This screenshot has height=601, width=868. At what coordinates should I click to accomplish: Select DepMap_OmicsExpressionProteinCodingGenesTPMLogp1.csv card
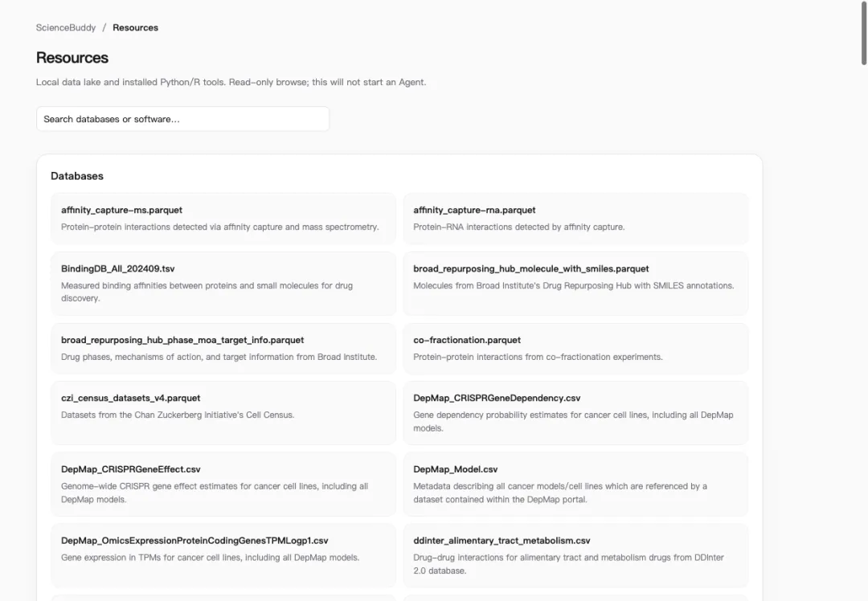tap(223, 556)
